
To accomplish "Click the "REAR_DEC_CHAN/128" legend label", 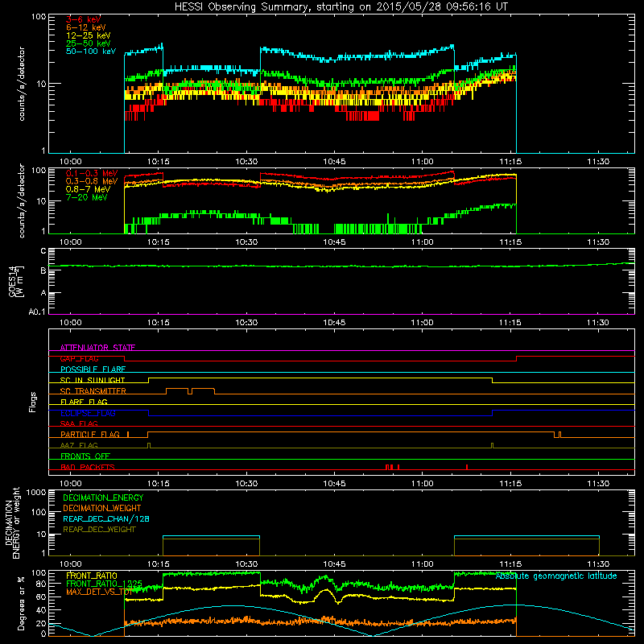I will point(106,518).
